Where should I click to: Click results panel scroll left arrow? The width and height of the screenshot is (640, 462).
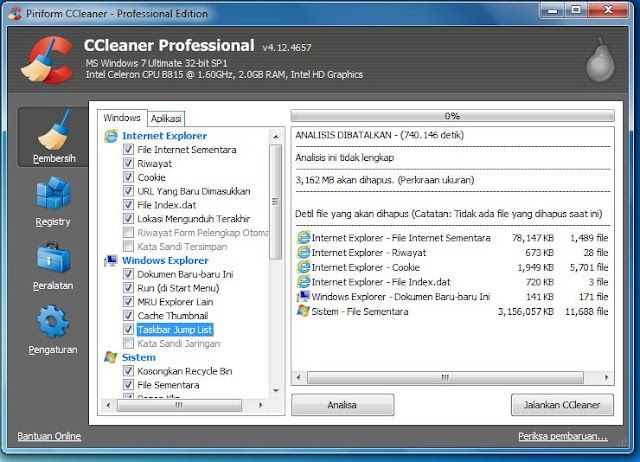(298, 378)
